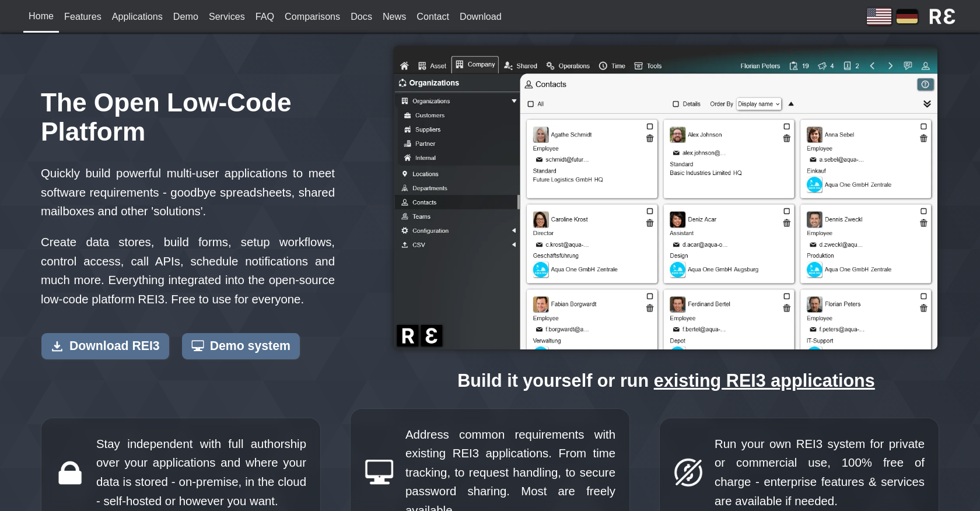
Task: Open the Applications nav link
Action: click(x=137, y=16)
